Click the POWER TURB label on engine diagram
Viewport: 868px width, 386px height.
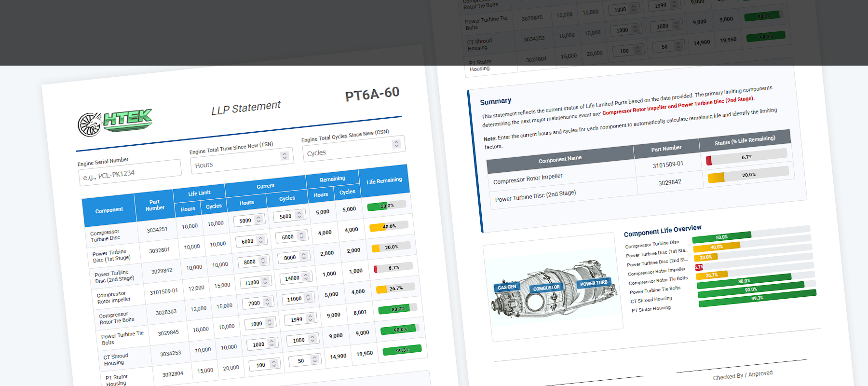click(x=594, y=283)
